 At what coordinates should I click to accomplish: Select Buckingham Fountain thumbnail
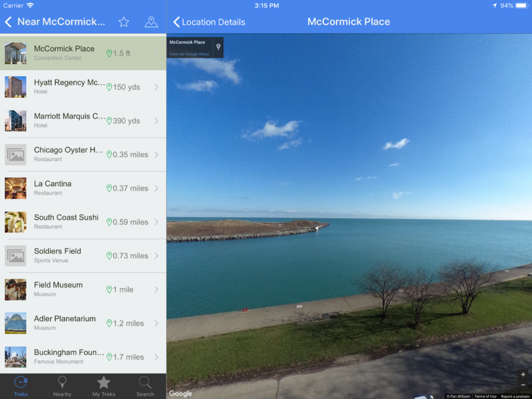[x=15, y=357]
